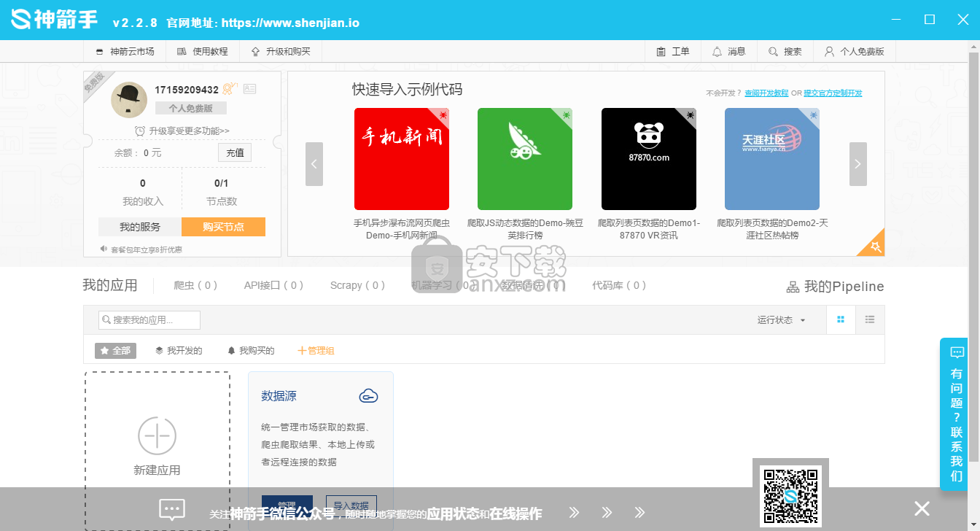The width and height of the screenshot is (980, 531).
Task: Open 天涯社区 demo thumbnail
Action: pyautogui.click(x=772, y=159)
